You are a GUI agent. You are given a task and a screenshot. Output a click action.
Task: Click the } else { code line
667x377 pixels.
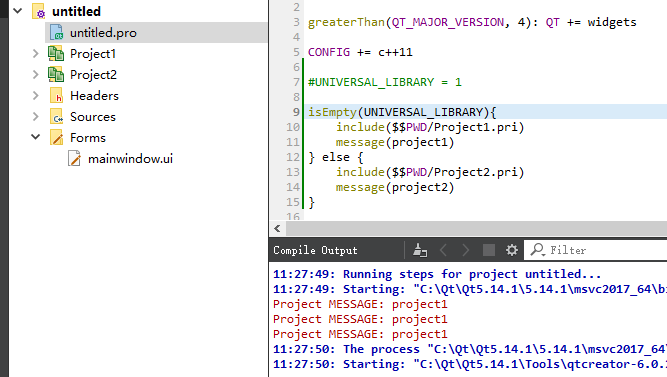click(336, 157)
